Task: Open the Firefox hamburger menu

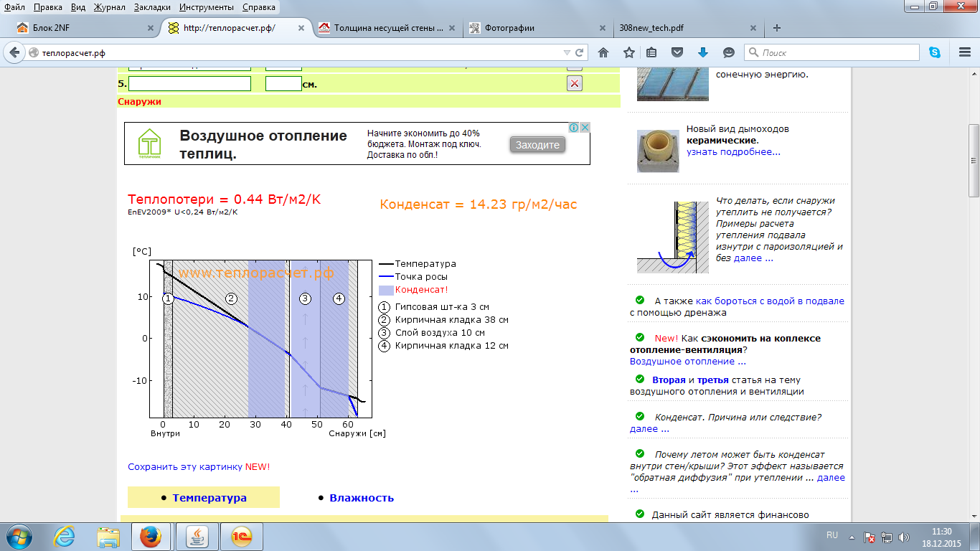Action: [x=964, y=52]
